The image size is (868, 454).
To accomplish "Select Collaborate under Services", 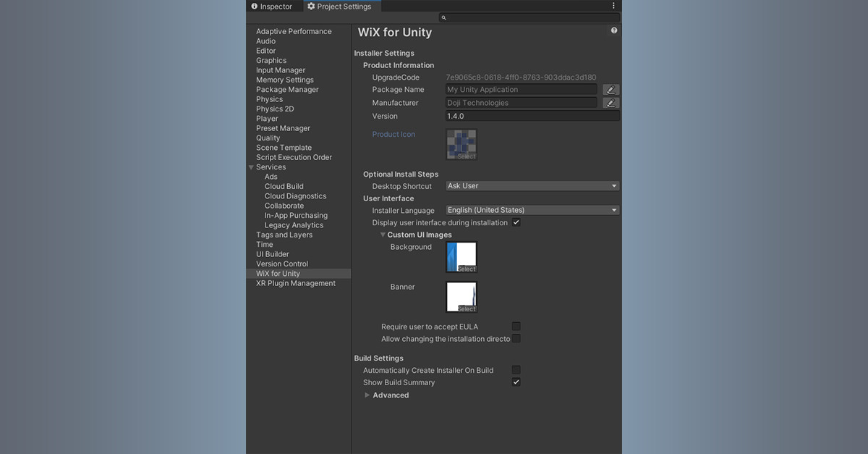I will click(284, 206).
